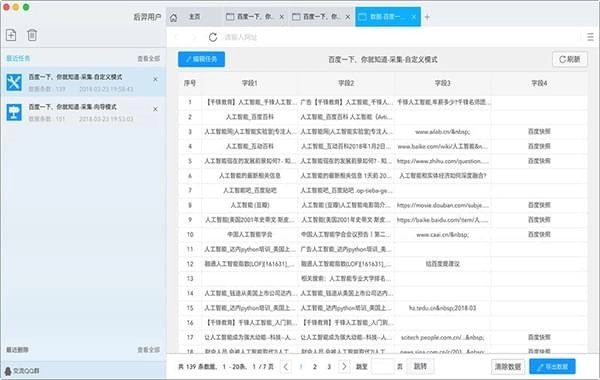Switch to the 主页 tab
This screenshot has height=380, width=600.
tap(194, 17)
